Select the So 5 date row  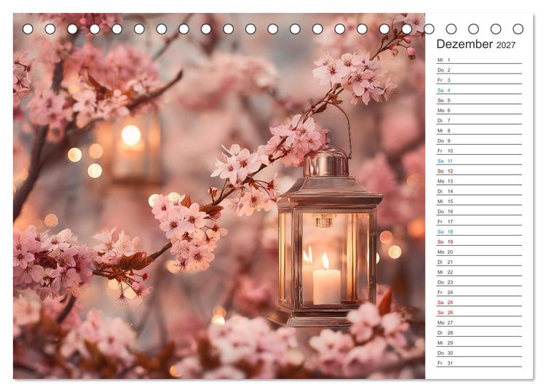(x=479, y=100)
